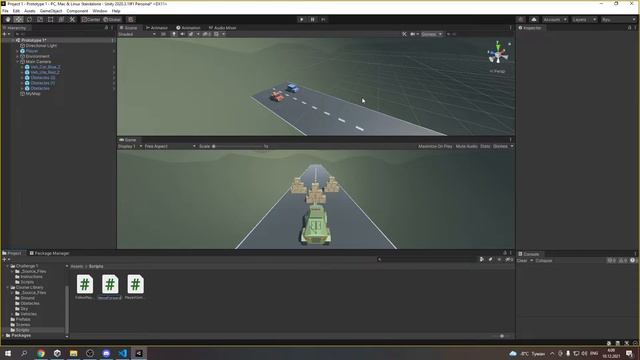Toggle scene effects icon
Viewport: 640px width, 360px height.
191,34
